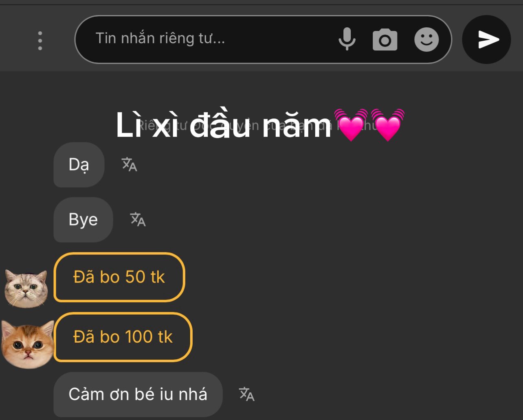
Task: Click the "Đã bo 100 tk" tip notice
Action: 123,337
